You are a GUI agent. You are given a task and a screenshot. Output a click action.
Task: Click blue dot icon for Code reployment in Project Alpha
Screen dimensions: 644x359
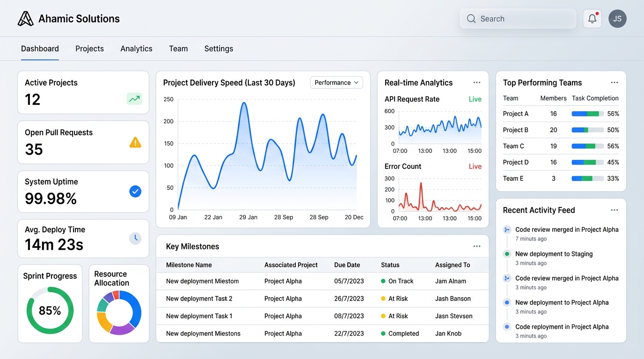point(506,327)
